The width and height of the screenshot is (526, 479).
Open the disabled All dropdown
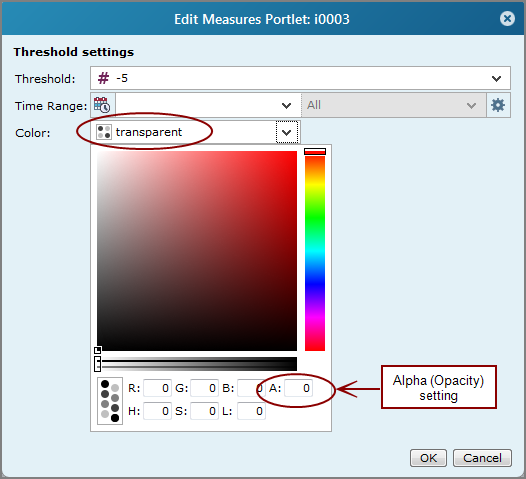[x=393, y=105]
